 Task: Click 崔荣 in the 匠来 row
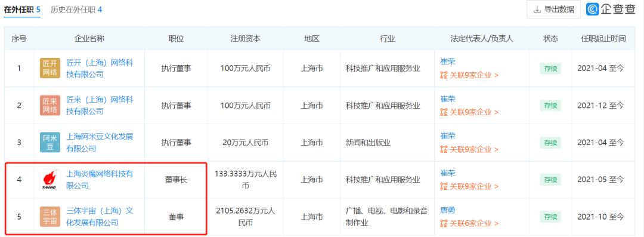(448, 99)
